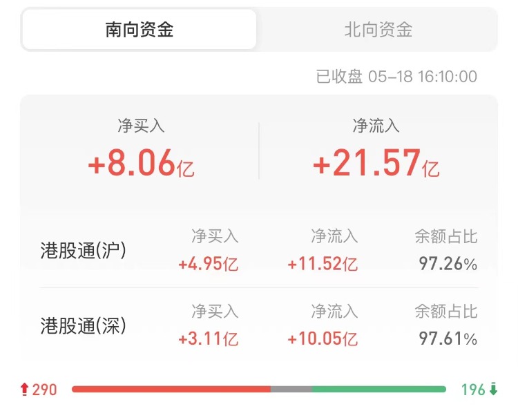
Task: Select the 港股通(深) 净买入 value +3.11亿
Action: [208, 338]
